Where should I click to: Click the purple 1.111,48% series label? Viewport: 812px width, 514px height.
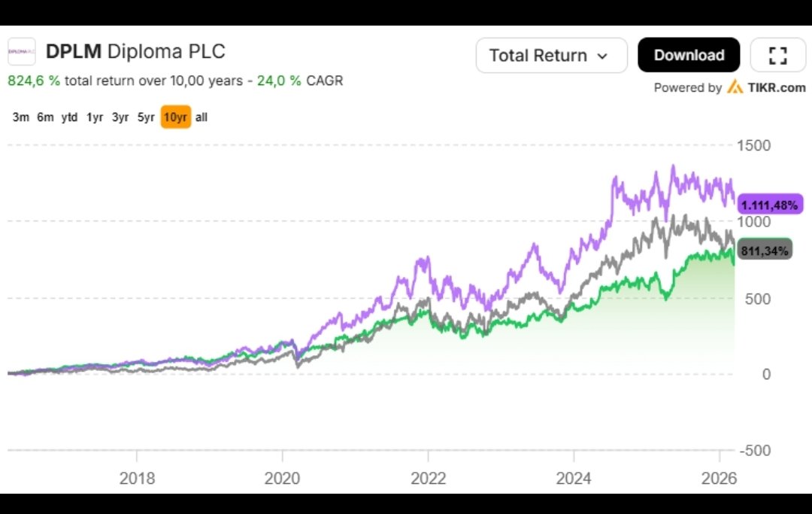click(769, 205)
